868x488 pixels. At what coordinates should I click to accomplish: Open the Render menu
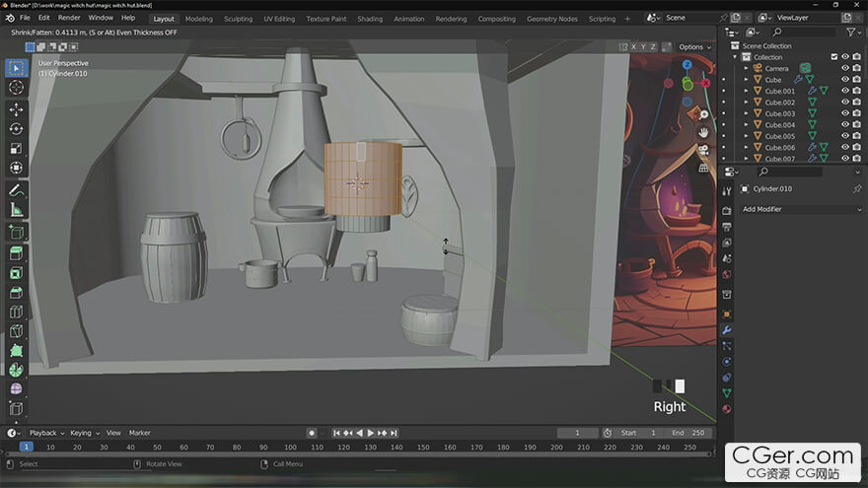69,18
